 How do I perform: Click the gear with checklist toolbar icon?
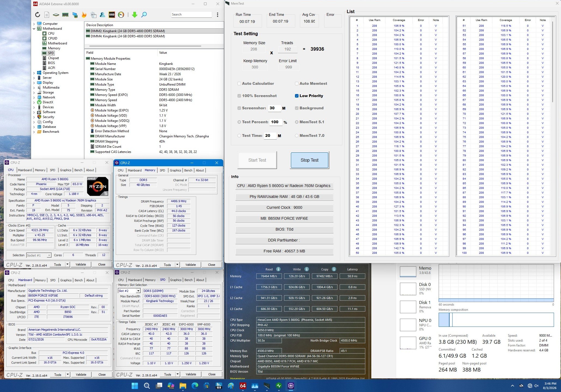pyautogui.click(x=93, y=15)
